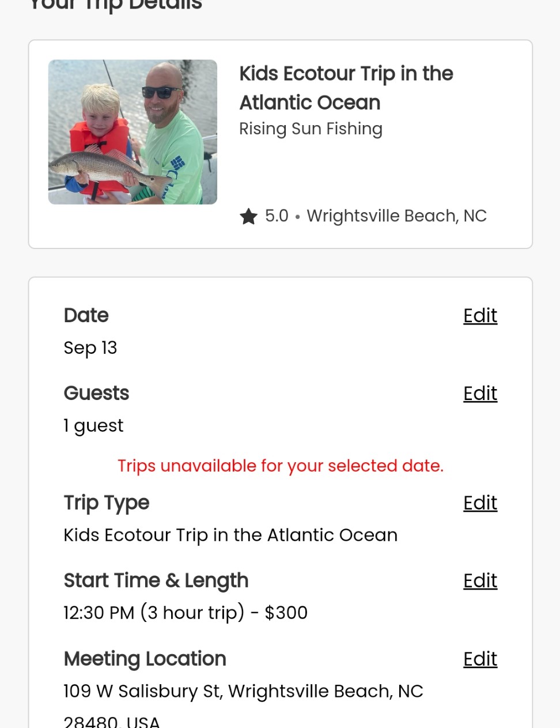Tap the Meeting Location heading
This screenshot has width=560, height=728.
(145, 659)
